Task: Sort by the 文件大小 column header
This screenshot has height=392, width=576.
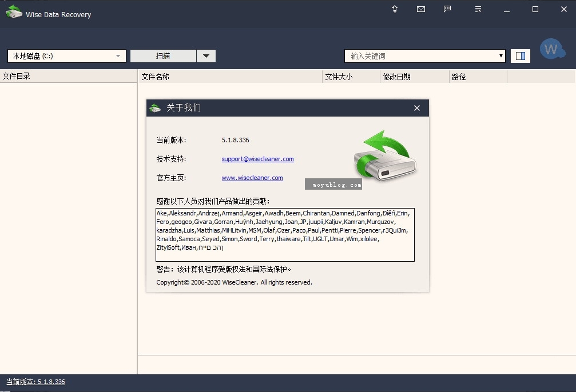Action: point(351,77)
